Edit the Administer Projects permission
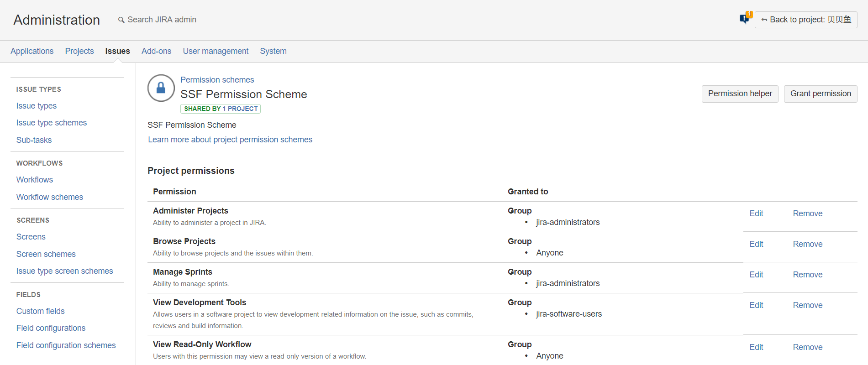Screen dimensions: 868x365 click(756, 214)
